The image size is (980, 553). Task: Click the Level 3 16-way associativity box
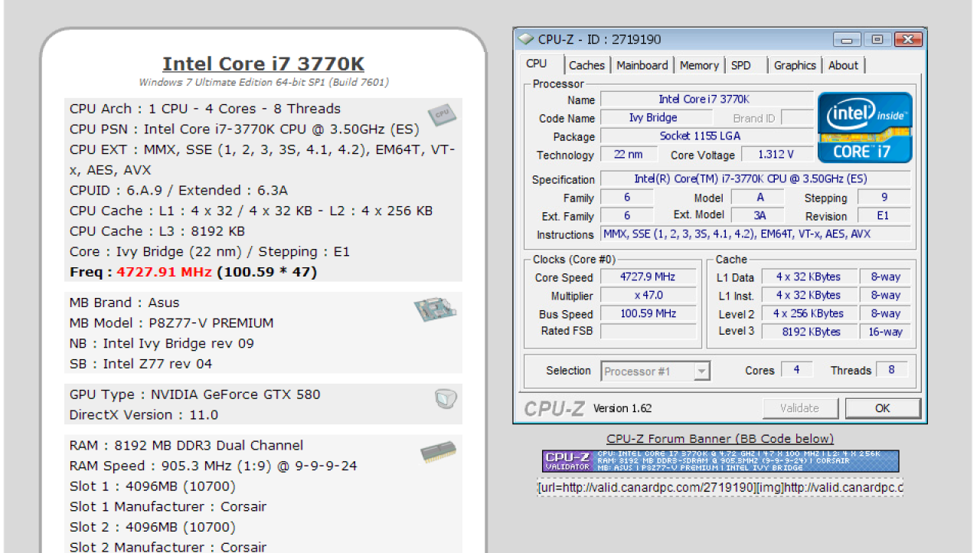coord(885,332)
